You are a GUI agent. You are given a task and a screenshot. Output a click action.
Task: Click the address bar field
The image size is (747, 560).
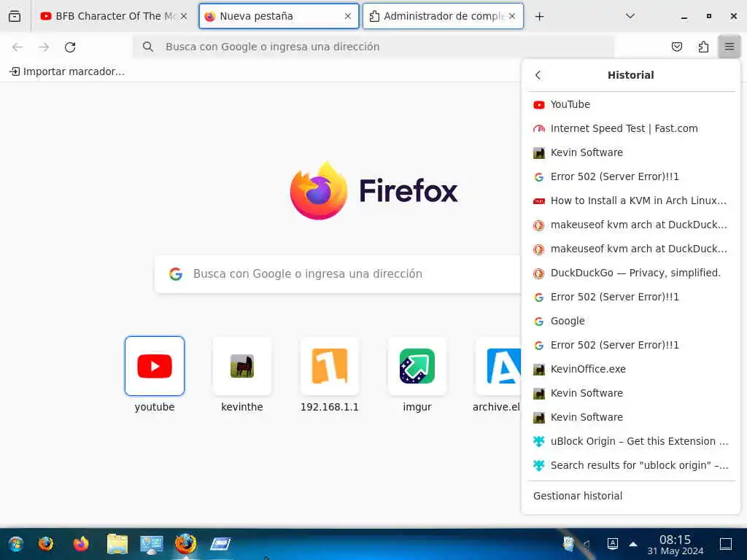point(373,47)
